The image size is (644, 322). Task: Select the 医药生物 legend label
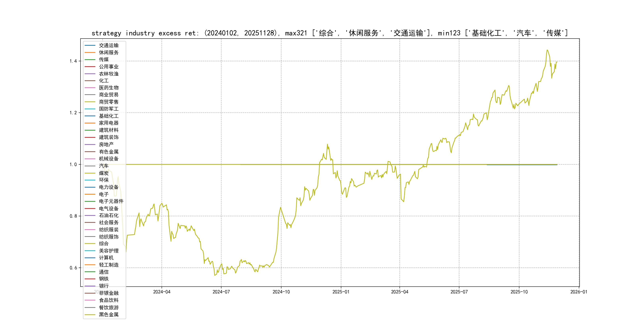[109, 88]
